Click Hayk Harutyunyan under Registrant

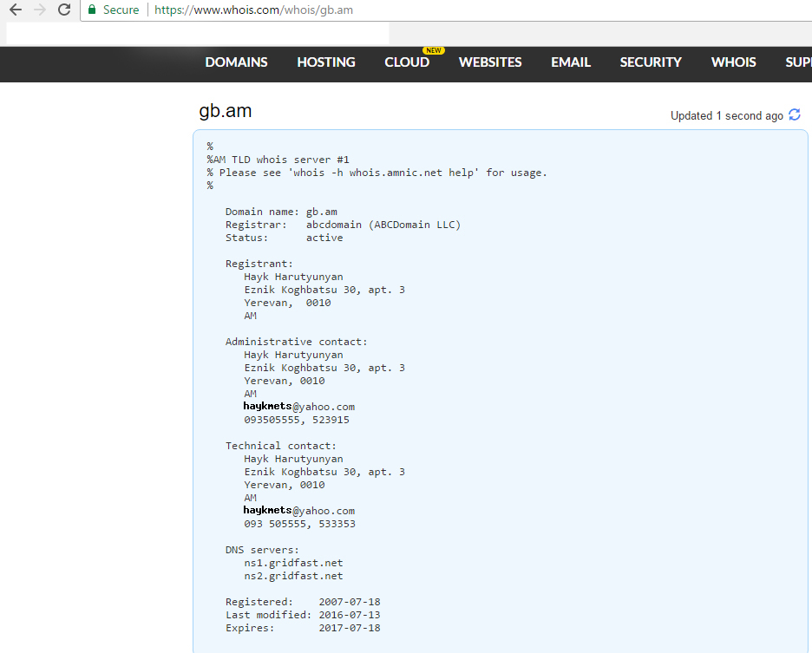click(x=293, y=277)
